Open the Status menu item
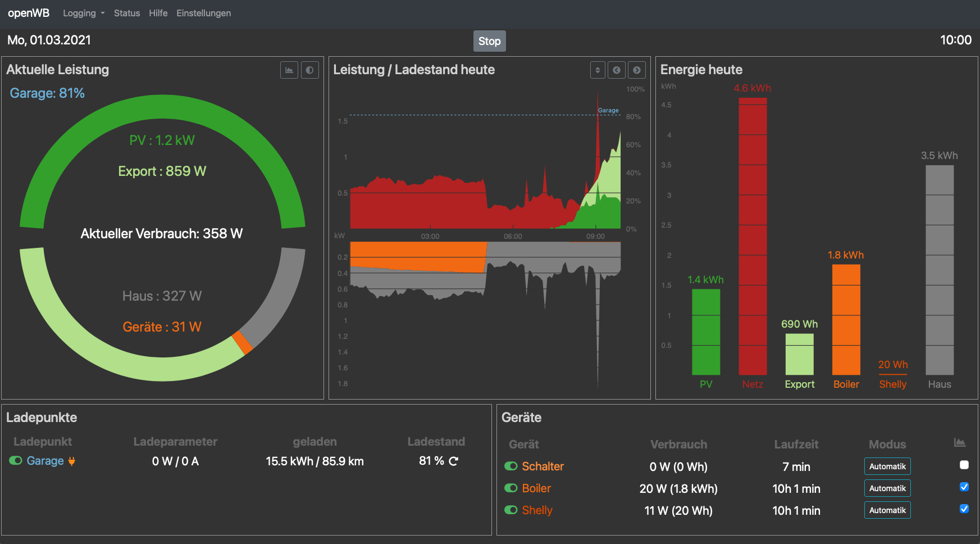980x544 pixels. pyautogui.click(x=127, y=13)
